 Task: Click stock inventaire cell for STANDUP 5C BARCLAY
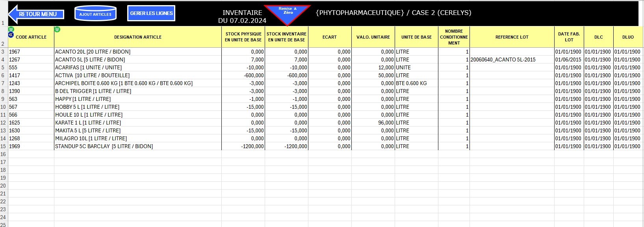(x=286, y=146)
